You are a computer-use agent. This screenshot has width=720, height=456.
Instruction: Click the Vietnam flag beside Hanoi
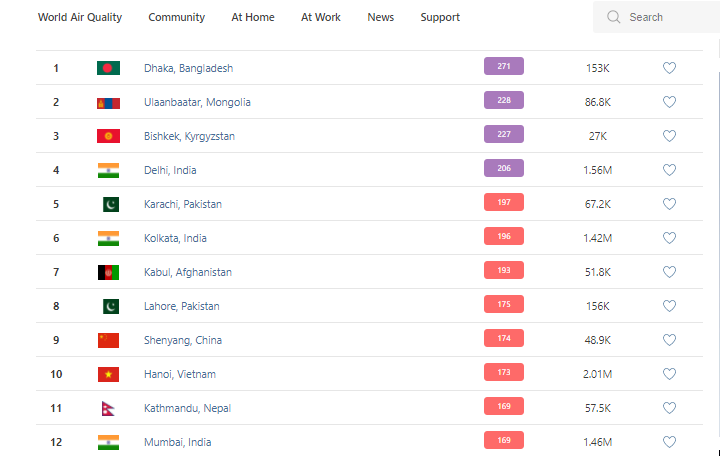(108, 374)
